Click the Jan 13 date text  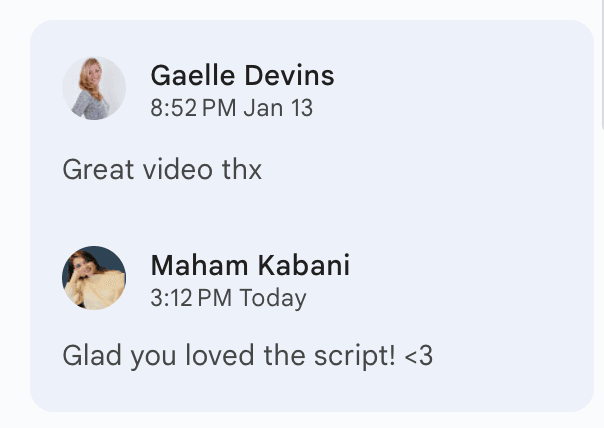pyautogui.click(x=278, y=107)
